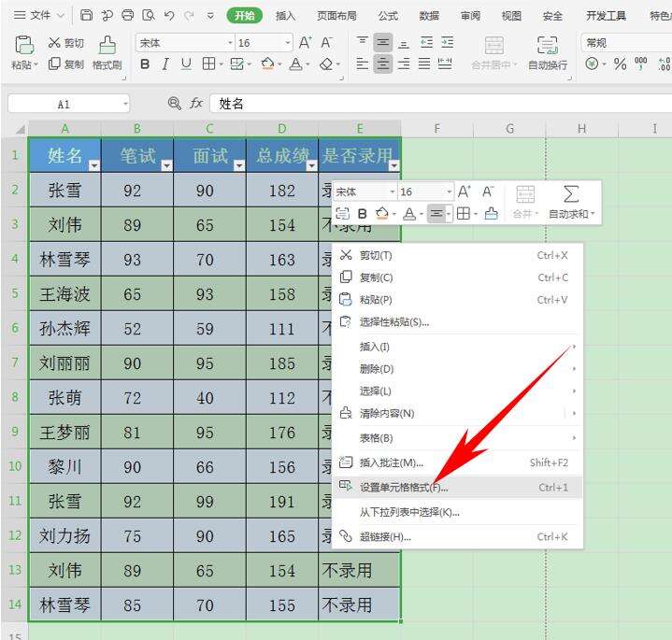Toggle Underline formatting in the ribbon
This screenshot has width=672, height=640.
point(186,64)
